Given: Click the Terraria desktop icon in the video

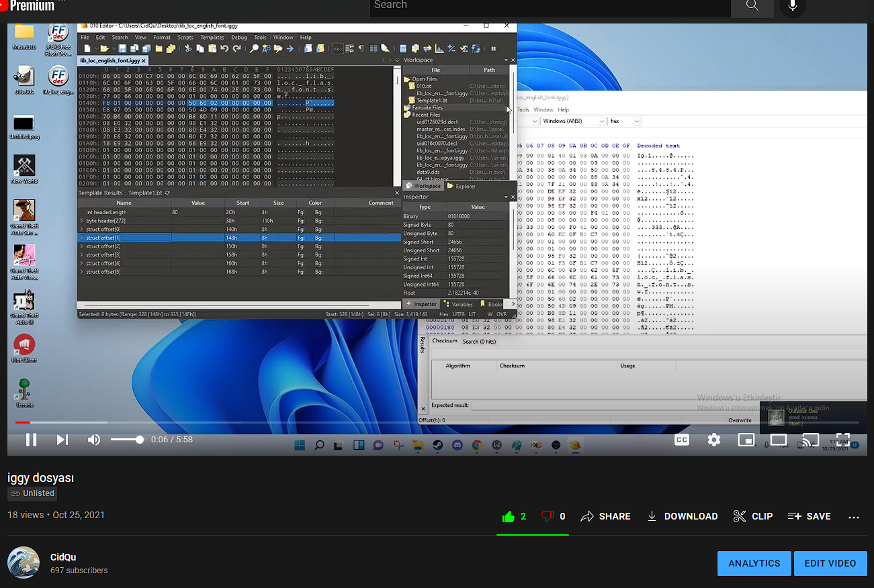Looking at the screenshot, I should [24, 392].
